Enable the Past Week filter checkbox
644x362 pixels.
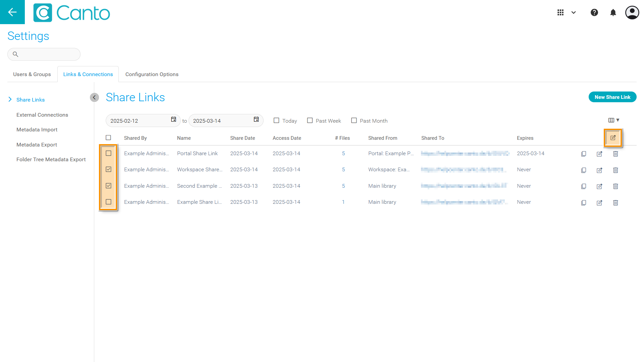[310, 120]
